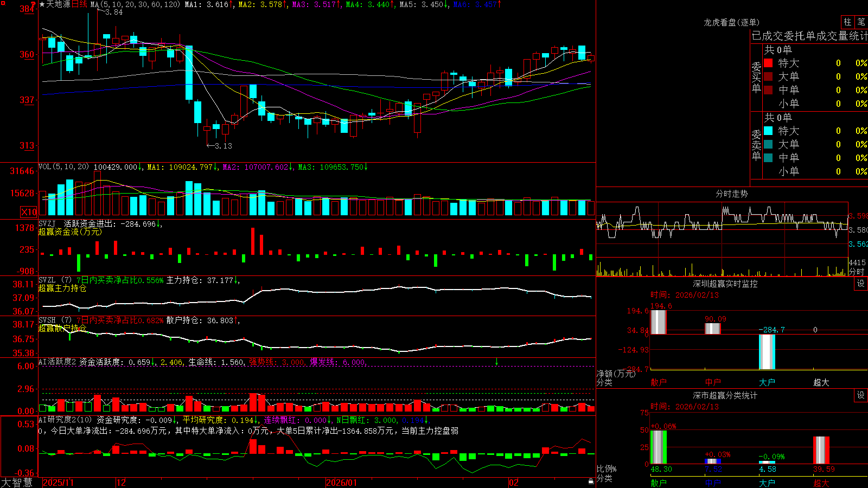Click the 超大 bar in 深市超赢分类统计 chart
The image size is (868, 488).
click(x=821, y=450)
